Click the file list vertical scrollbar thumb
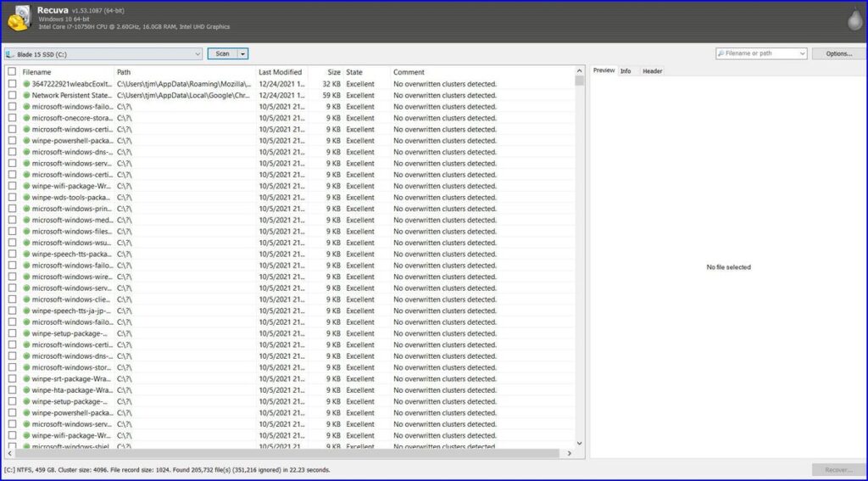 coord(580,81)
